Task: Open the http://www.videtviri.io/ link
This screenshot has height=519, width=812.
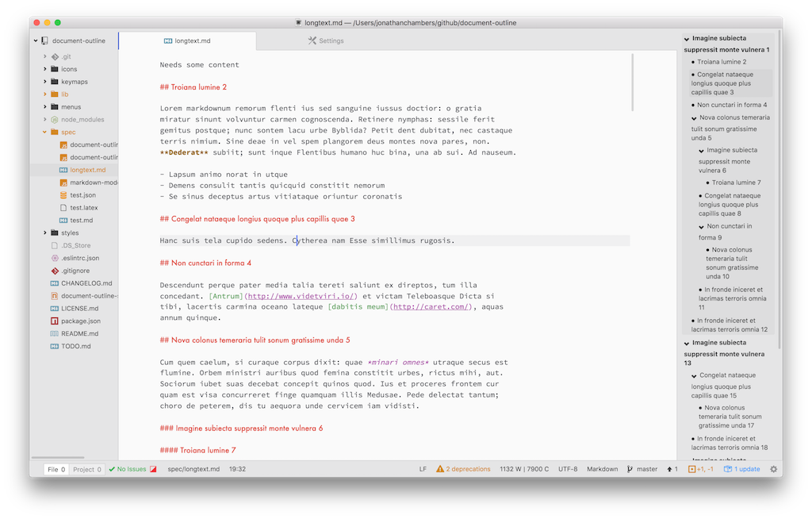Action: tap(301, 296)
